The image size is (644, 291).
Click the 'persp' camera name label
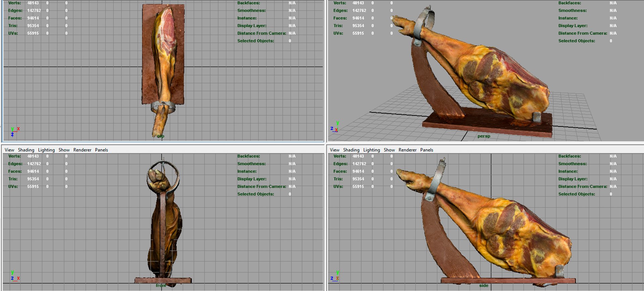pyautogui.click(x=484, y=136)
